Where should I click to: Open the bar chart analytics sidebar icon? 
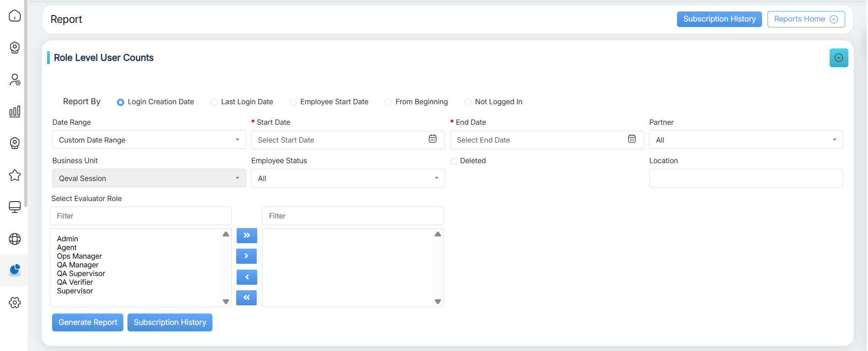pos(15,112)
